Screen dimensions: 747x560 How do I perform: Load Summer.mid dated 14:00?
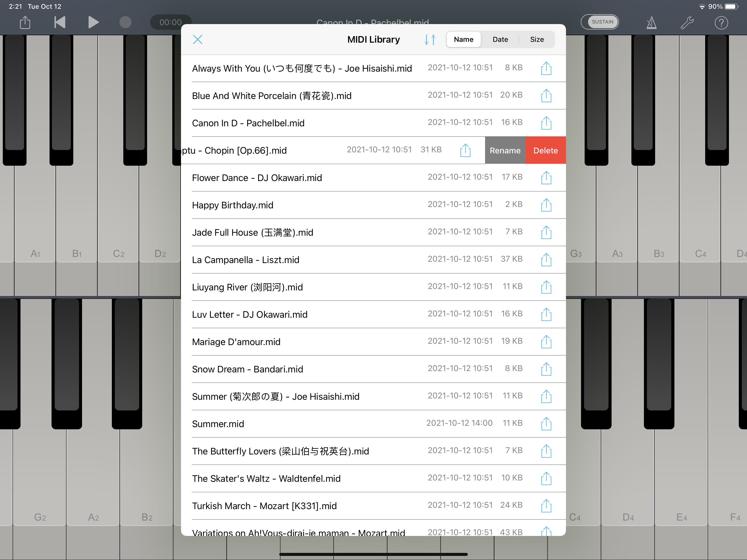373,424
